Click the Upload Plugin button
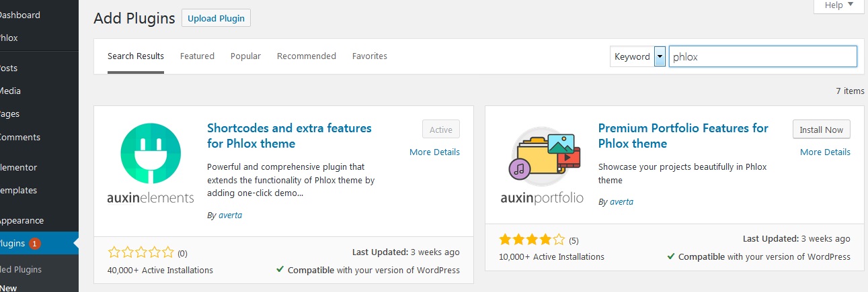Viewport: 868px width, 292px height. (x=216, y=18)
